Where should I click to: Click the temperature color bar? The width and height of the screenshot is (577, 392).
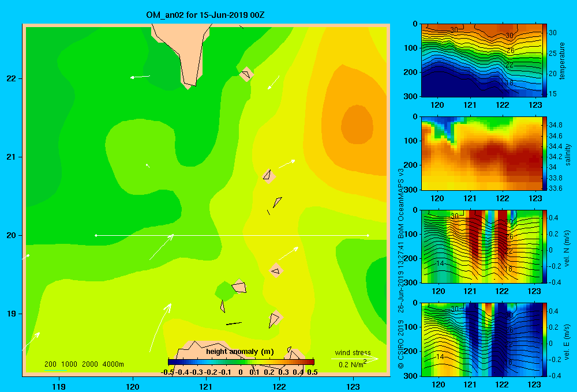click(x=545, y=61)
